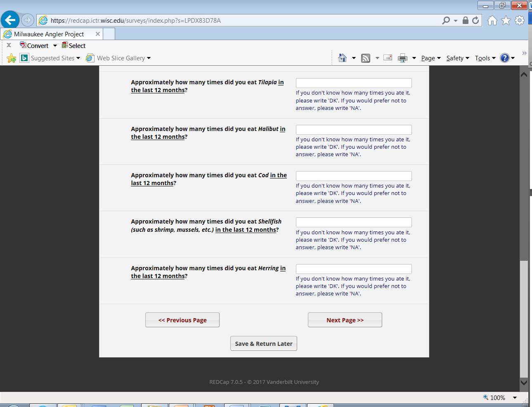Close the Convert toolbar with the X

click(9, 45)
